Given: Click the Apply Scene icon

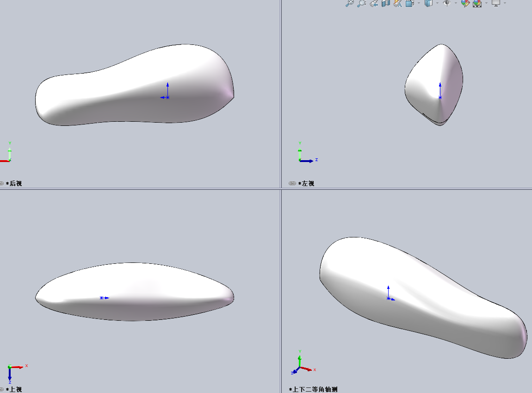Looking at the screenshot, I should pos(477,3).
